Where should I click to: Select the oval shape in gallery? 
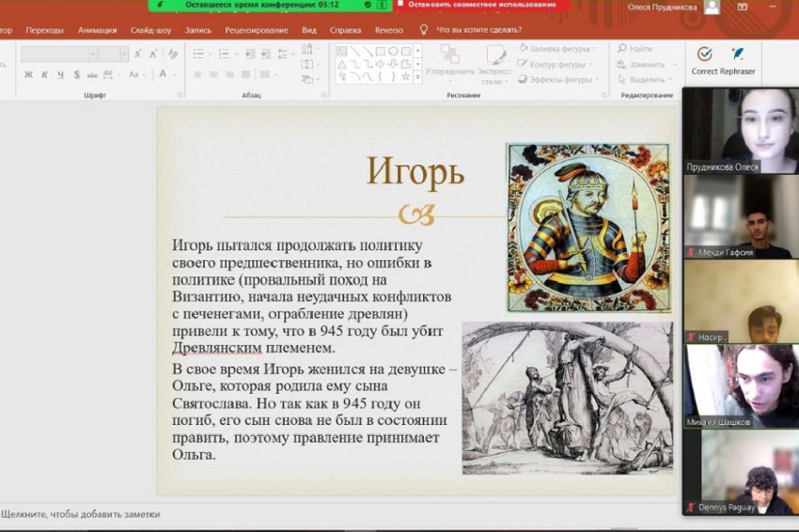coord(393,52)
